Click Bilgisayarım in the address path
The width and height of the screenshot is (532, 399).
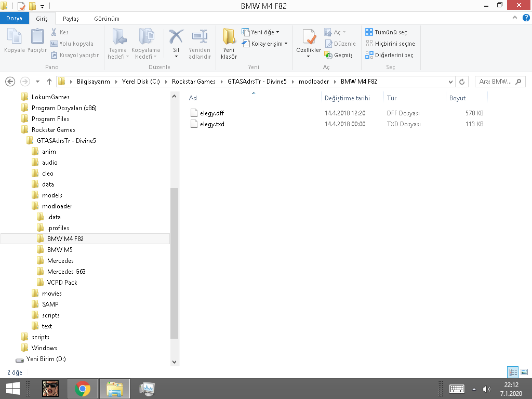[x=94, y=82]
